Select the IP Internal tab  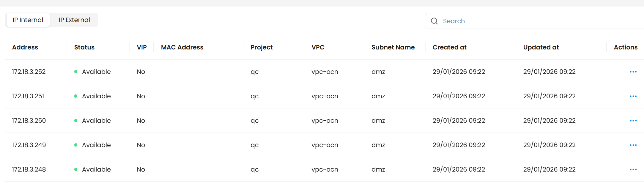point(28,20)
